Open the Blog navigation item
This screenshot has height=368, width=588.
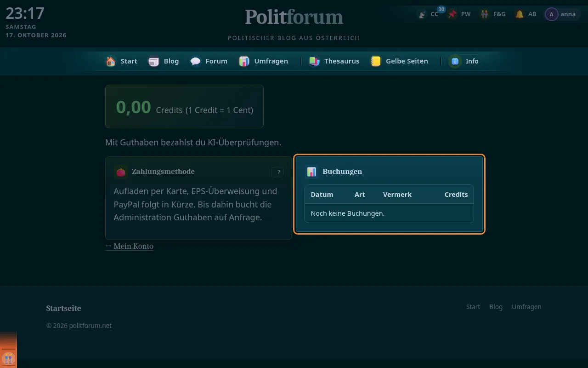click(x=164, y=61)
